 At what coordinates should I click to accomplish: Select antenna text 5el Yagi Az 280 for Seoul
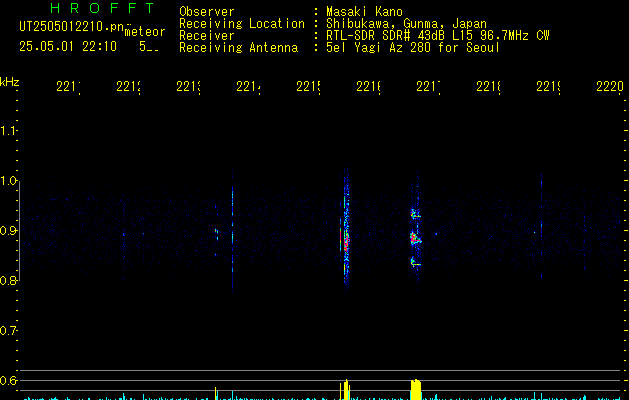413,48
